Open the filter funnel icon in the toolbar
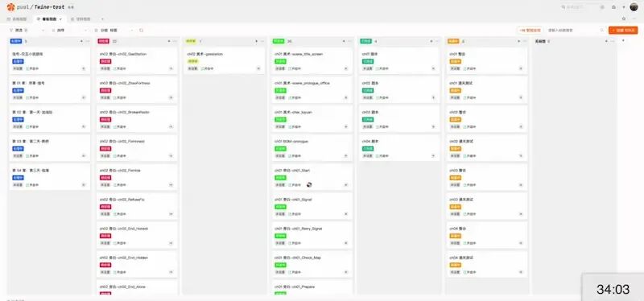This screenshot has width=644, height=301. click(x=11, y=31)
